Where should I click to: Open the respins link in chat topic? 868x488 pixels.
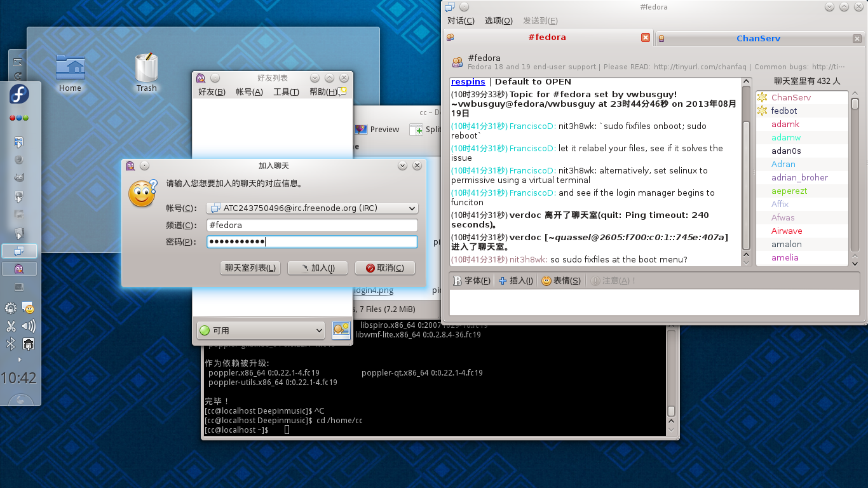[468, 81]
